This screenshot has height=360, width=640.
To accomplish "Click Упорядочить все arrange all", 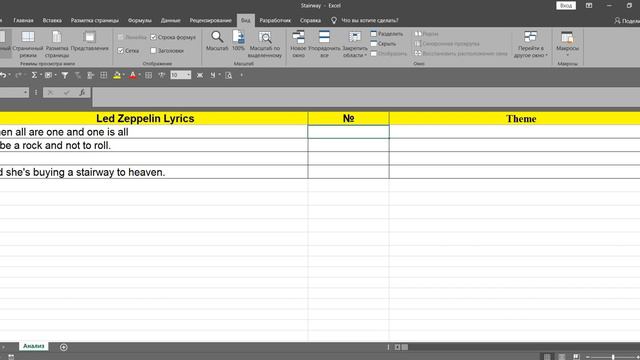I will coord(324,44).
